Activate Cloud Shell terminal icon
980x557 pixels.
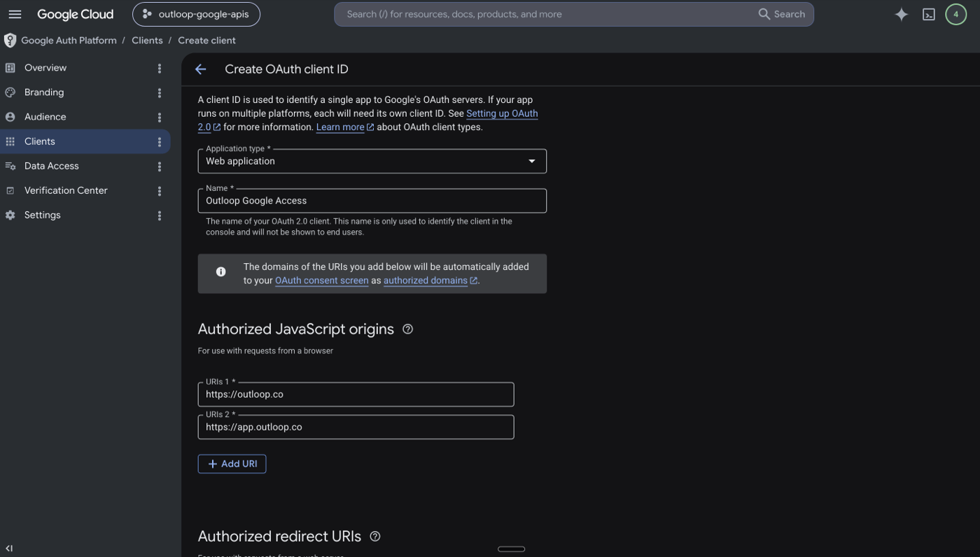(x=929, y=14)
